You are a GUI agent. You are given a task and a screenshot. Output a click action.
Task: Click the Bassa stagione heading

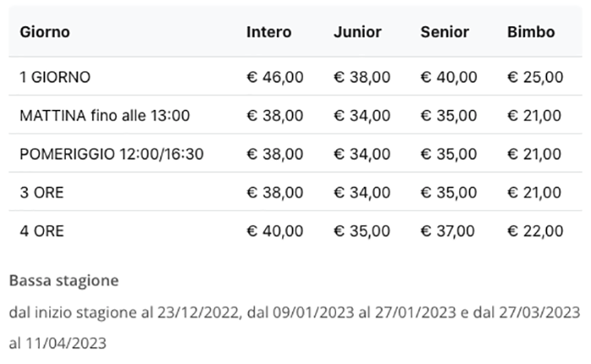tap(64, 280)
